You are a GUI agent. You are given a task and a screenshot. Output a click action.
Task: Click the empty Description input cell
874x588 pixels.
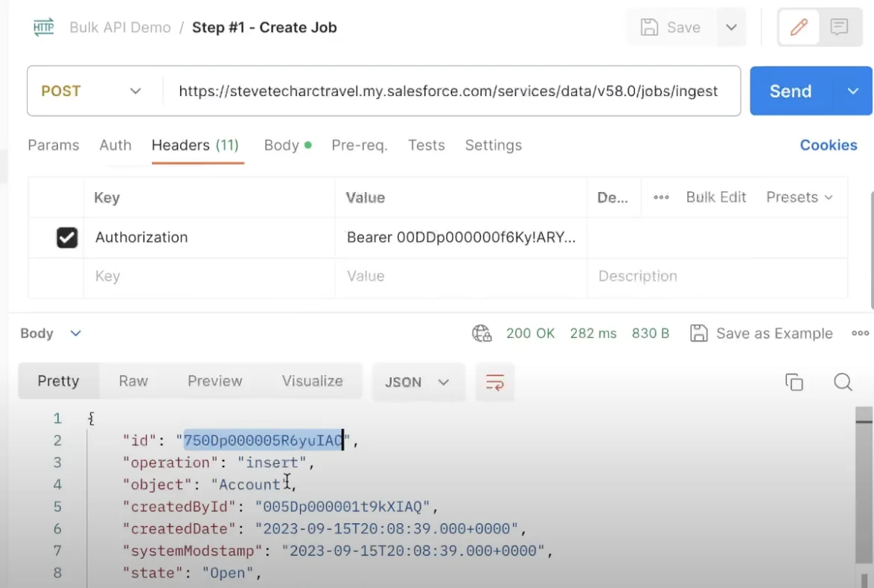[x=718, y=276]
